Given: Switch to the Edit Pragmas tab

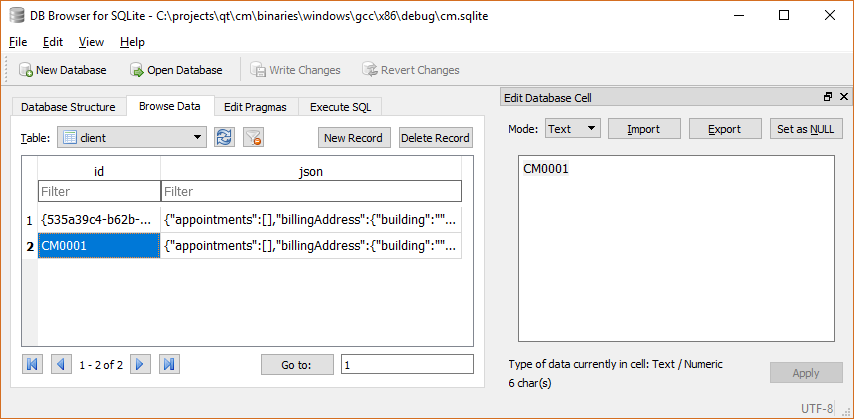Looking at the screenshot, I should [255, 107].
